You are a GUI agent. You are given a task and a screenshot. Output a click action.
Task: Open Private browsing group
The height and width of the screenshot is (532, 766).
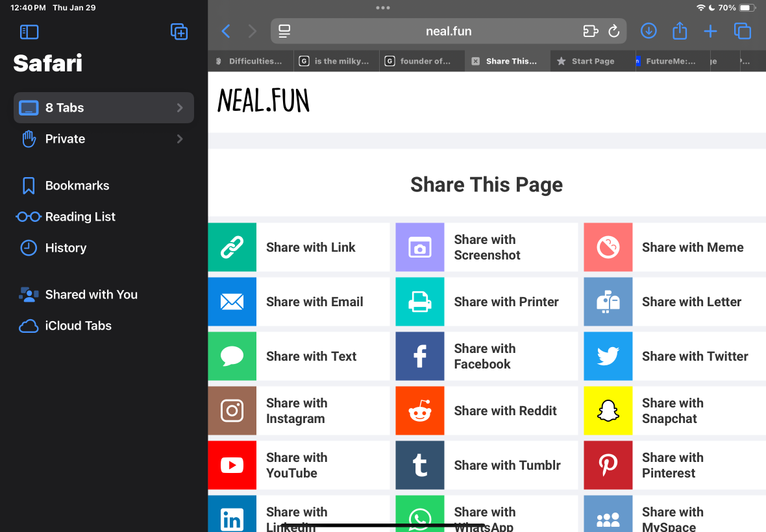click(104, 139)
